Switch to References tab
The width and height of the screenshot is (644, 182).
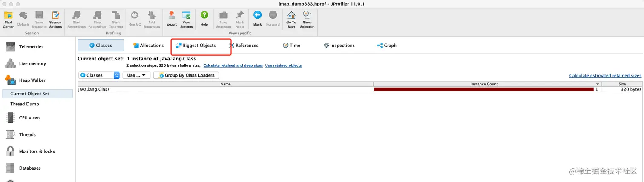click(243, 45)
